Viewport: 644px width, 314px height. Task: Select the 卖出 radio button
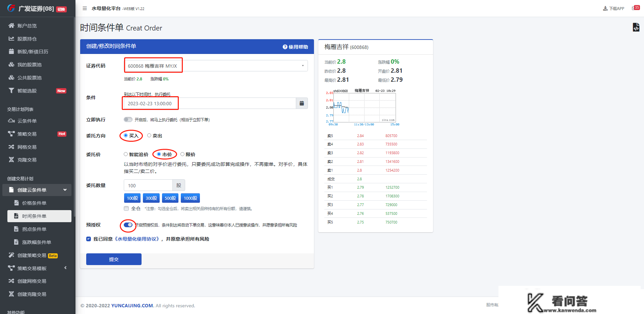pos(149,135)
